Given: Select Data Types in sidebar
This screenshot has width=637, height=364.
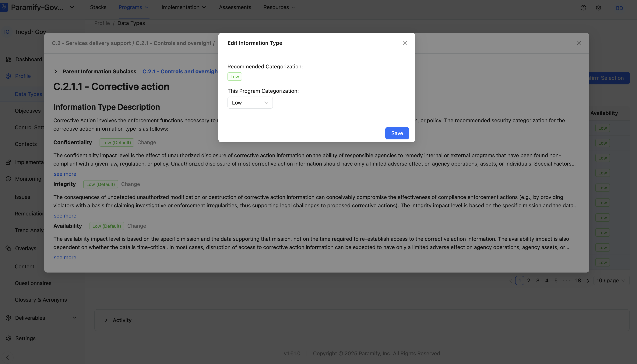Looking at the screenshot, I should click(x=29, y=94).
